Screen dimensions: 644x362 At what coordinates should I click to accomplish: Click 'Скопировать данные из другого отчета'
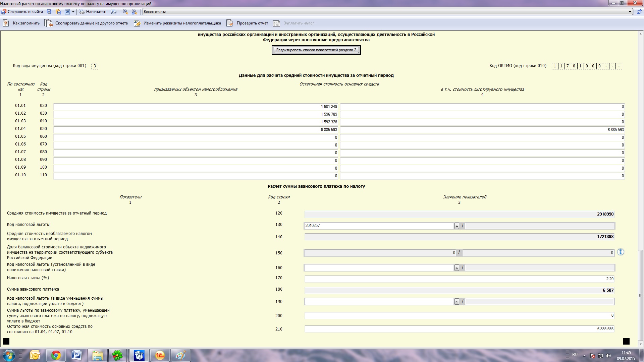click(87, 23)
